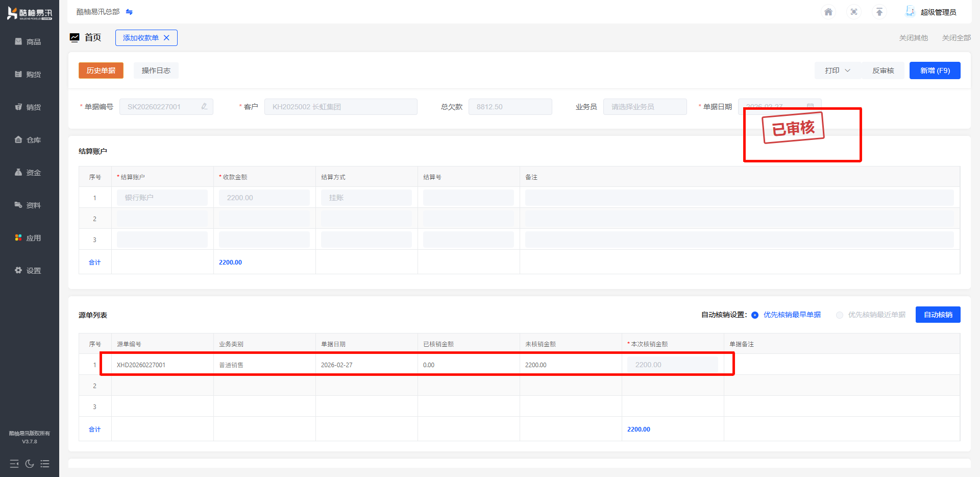Collapse the sidebar using bottom-left icon
The height and width of the screenshot is (477, 980).
14,464
